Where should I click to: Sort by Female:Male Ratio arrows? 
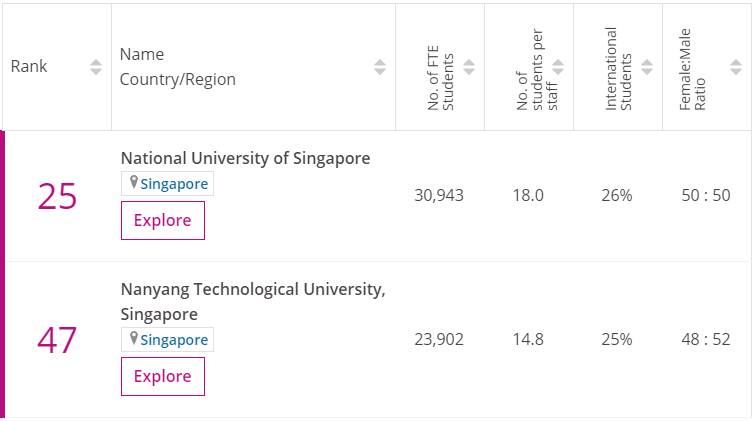coord(736,67)
